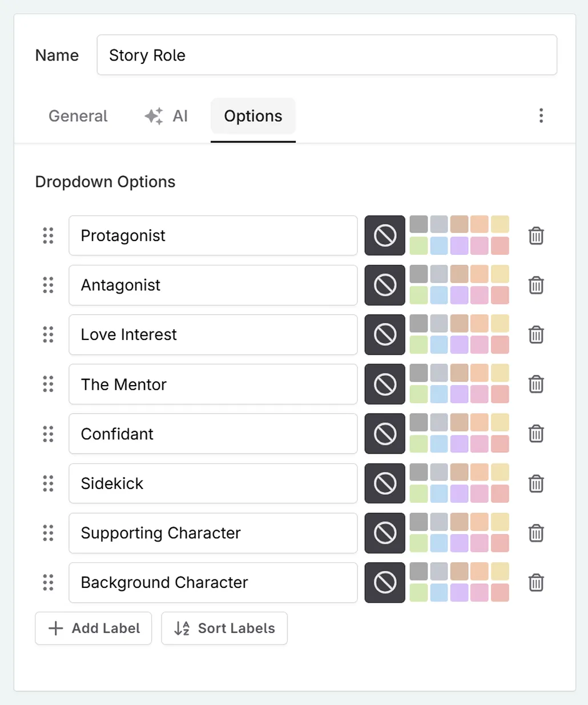Switch to the General tab

(78, 116)
